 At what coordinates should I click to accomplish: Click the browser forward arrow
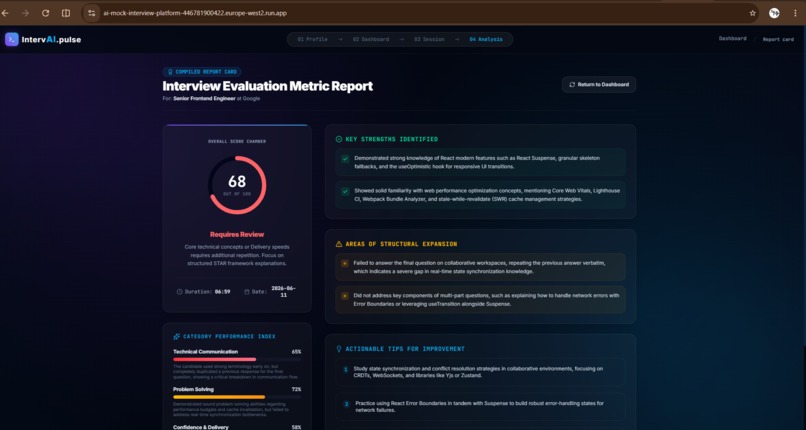tap(25, 13)
